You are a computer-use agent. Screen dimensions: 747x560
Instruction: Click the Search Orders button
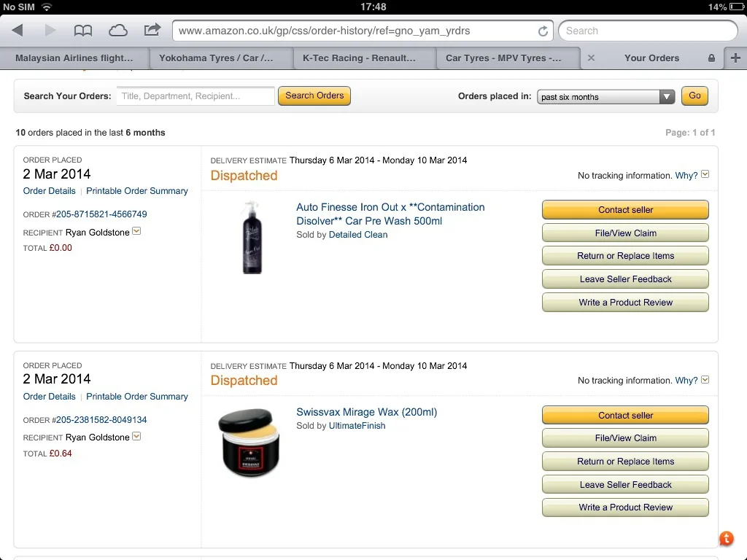pos(314,96)
